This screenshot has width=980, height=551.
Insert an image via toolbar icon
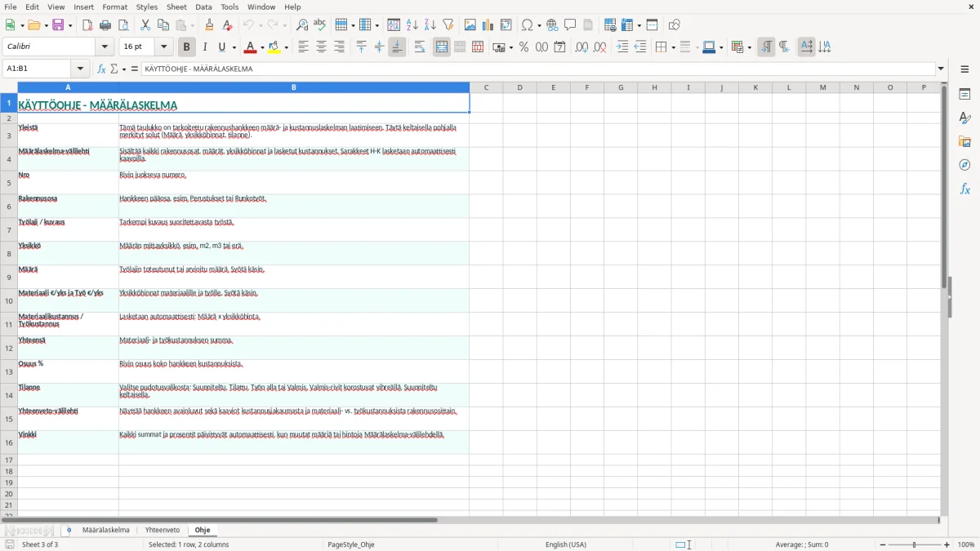coord(470,25)
